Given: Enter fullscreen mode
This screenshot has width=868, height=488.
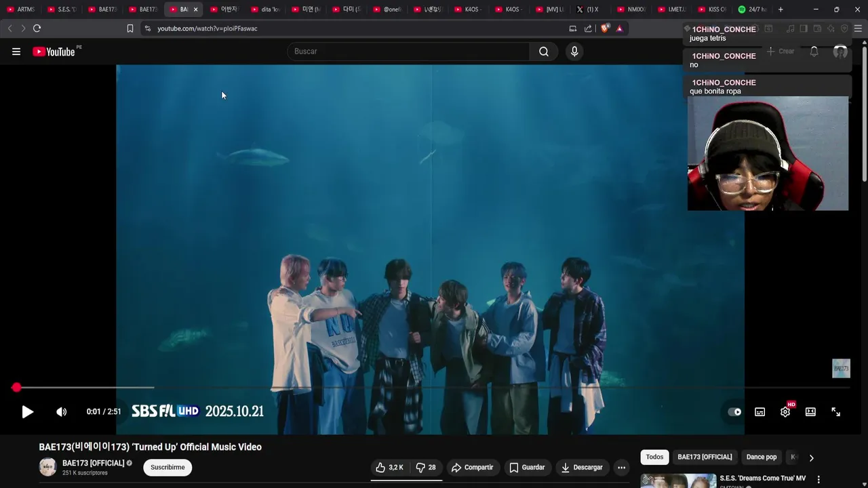Looking at the screenshot, I should pos(835,411).
